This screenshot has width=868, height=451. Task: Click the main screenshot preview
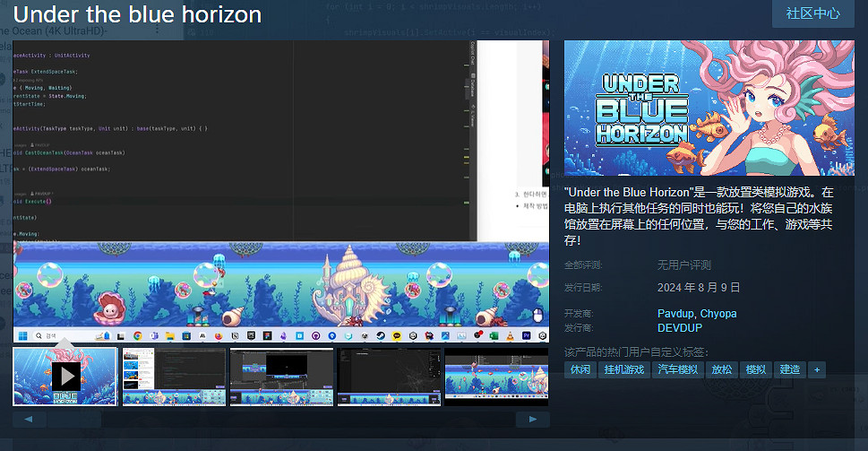[281, 191]
